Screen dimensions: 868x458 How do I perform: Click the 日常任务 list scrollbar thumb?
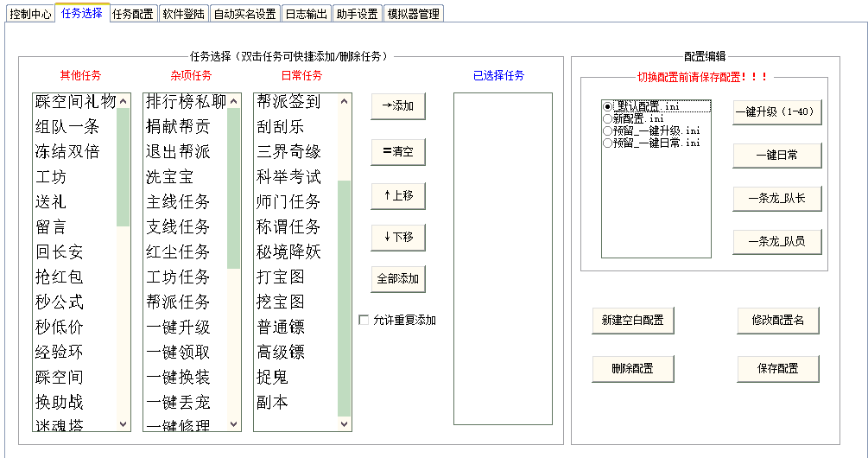[345, 298]
